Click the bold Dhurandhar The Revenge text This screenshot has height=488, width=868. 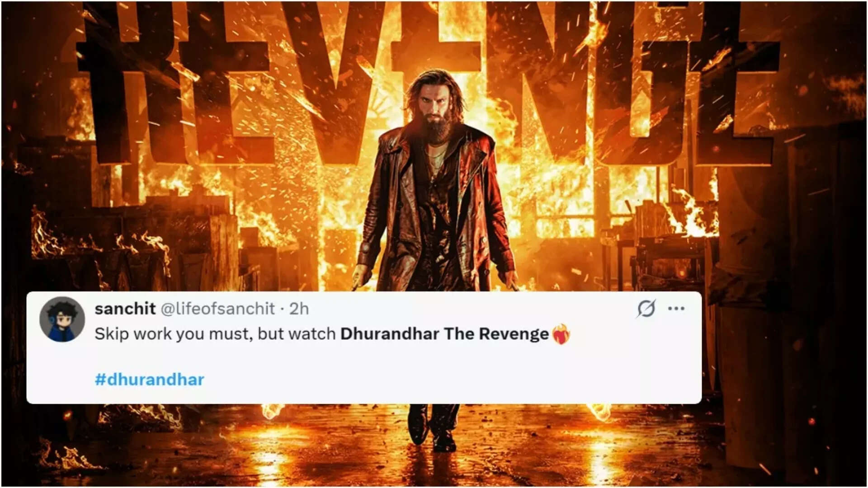(x=444, y=334)
